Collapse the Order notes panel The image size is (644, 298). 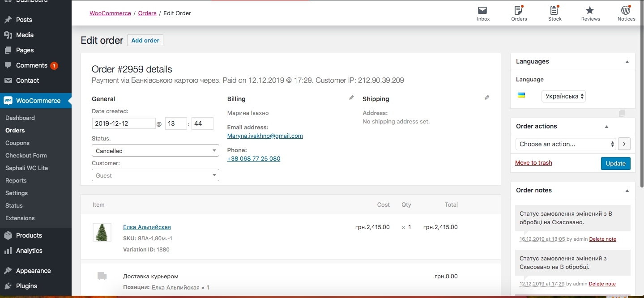click(x=627, y=191)
